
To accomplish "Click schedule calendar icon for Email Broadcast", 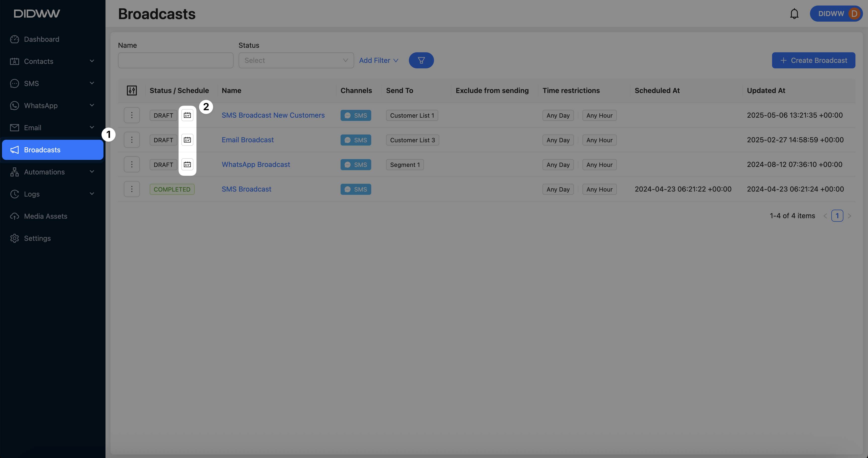I will click(187, 140).
